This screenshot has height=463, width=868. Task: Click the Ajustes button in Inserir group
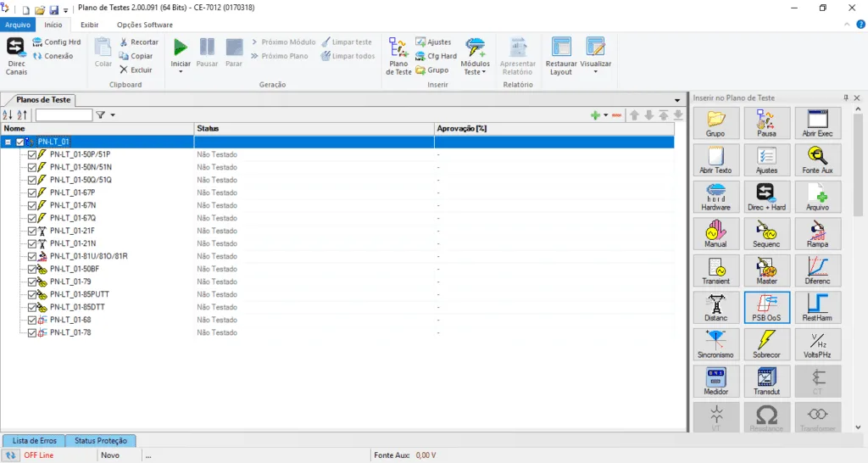pos(433,42)
